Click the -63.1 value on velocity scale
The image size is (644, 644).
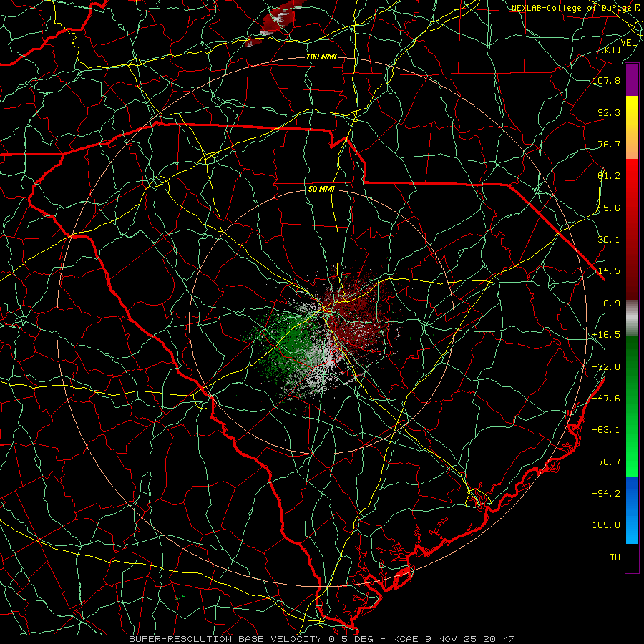point(606,430)
